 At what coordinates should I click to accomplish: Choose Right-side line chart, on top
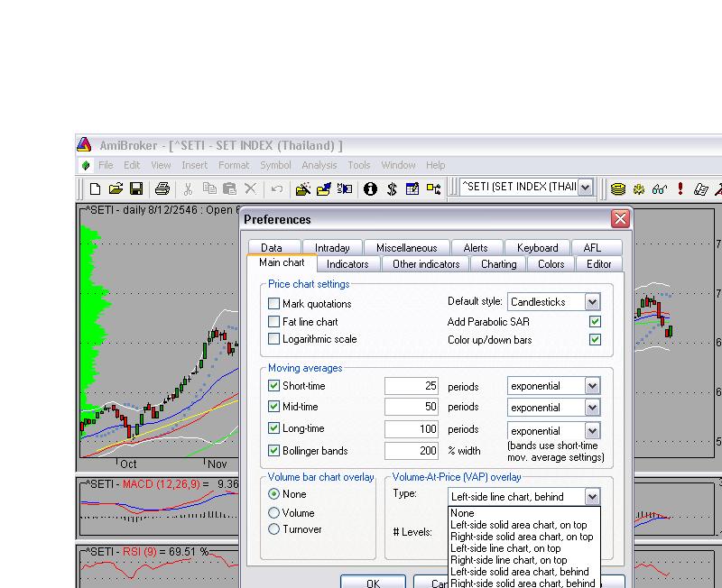pyautogui.click(x=524, y=560)
